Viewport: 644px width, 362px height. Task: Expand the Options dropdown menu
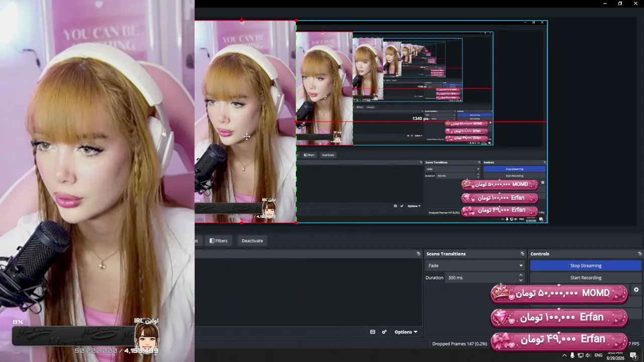click(x=406, y=332)
